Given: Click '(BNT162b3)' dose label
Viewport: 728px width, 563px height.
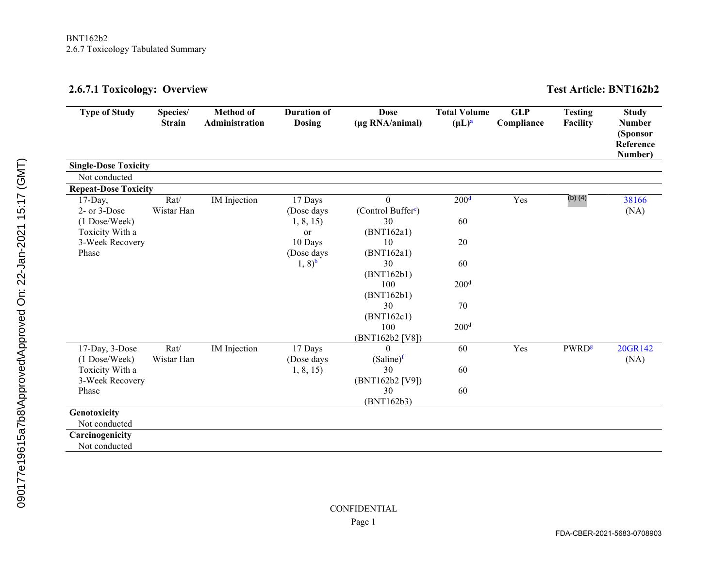Looking at the screenshot, I should [388, 401].
